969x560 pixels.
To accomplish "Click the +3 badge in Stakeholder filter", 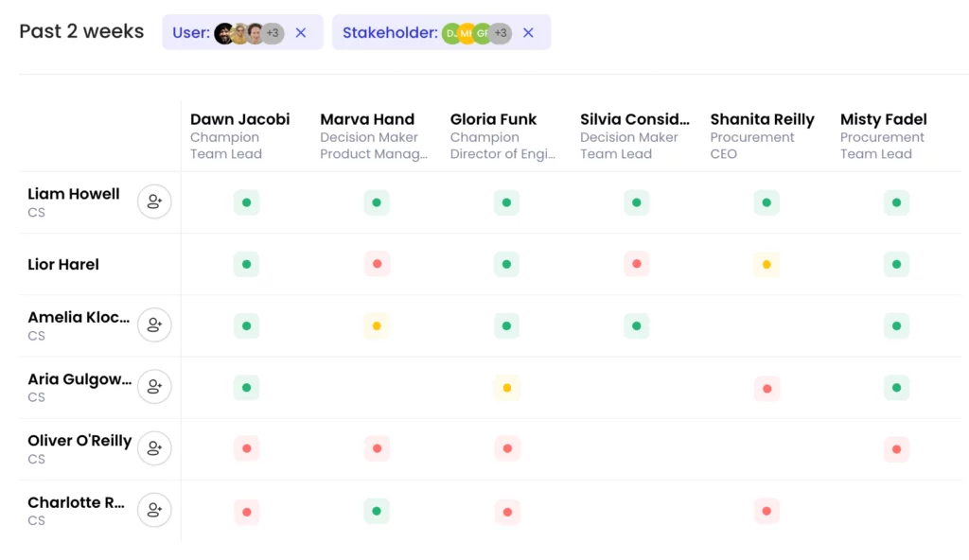I will [501, 33].
